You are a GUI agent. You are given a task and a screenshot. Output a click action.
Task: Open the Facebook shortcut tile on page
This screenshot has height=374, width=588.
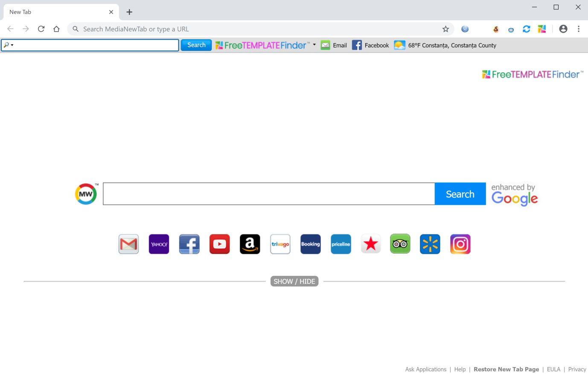[189, 244]
